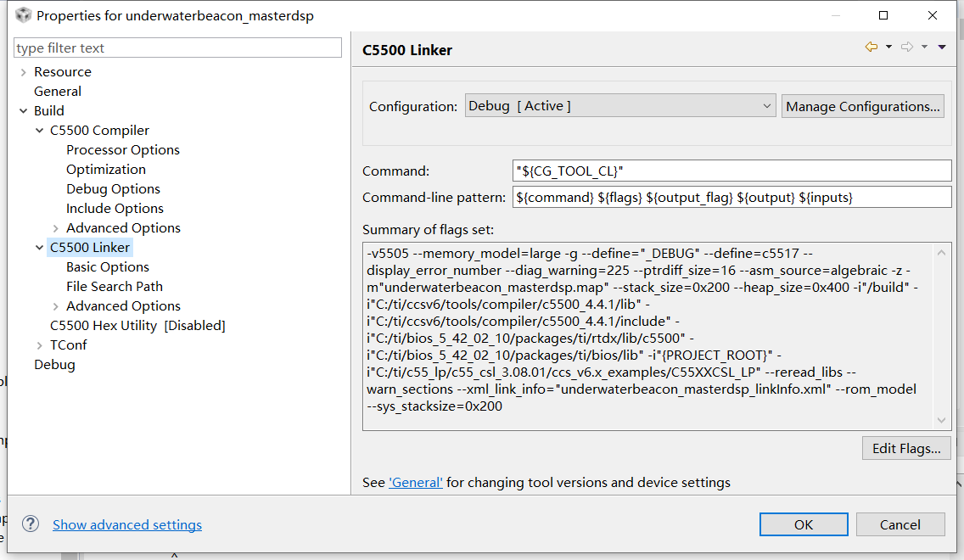Screen dimensions: 964x560
Task: Open the Configuration dropdown
Action: (620, 106)
